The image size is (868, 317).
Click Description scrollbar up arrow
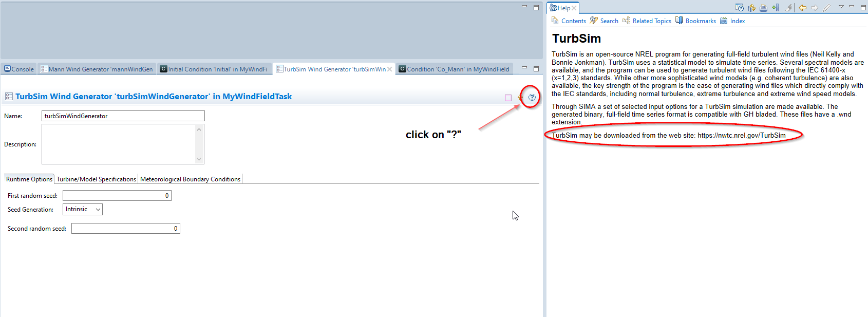[x=199, y=129]
